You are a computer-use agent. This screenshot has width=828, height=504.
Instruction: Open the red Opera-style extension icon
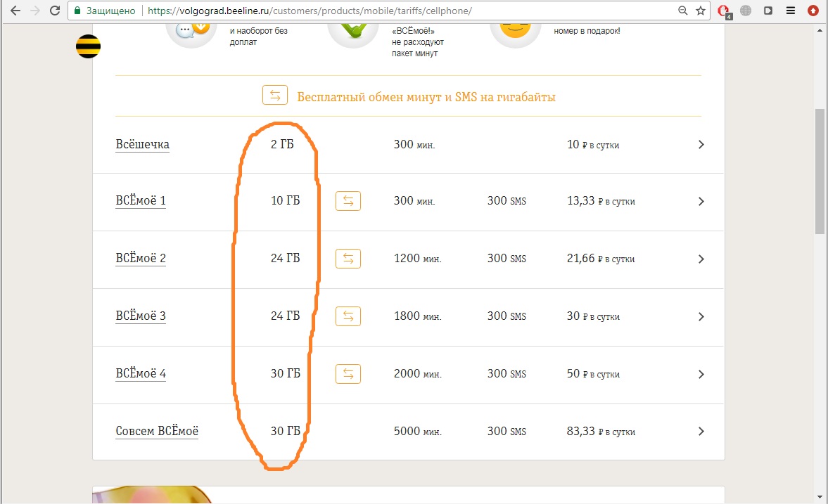(x=724, y=11)
